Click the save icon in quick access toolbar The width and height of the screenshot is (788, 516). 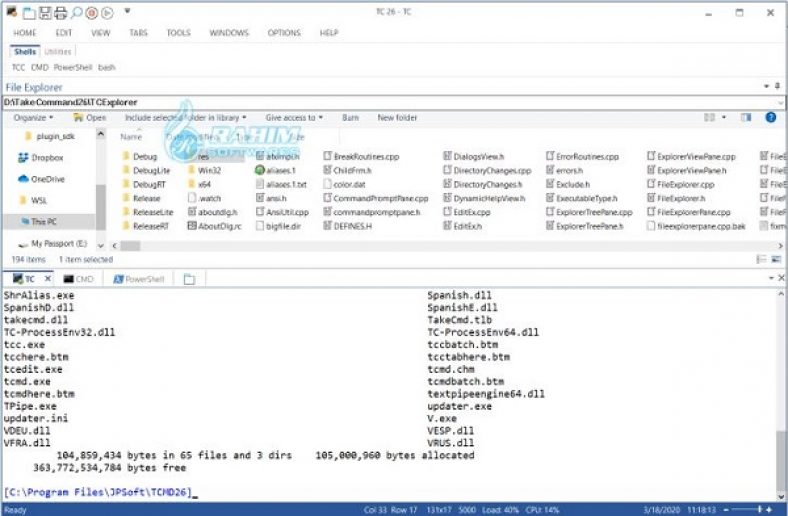[x=45, y=13]
